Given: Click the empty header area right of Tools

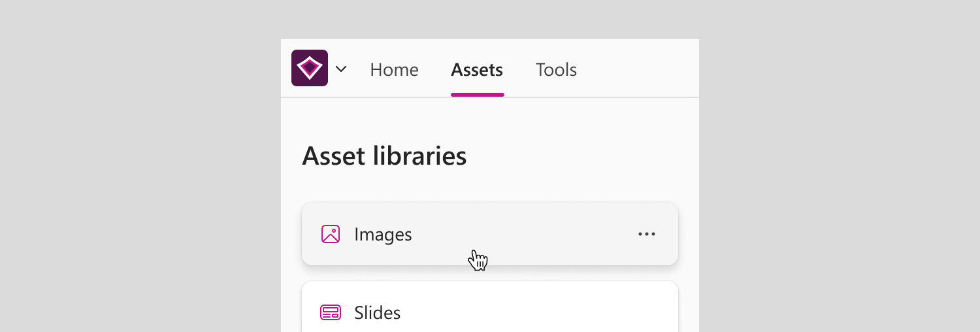Looking at the screenshot, I should click(637, 69).
